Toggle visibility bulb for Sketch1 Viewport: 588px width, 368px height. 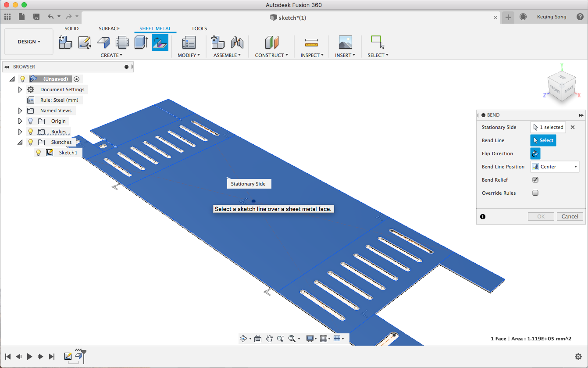(39, 153)
